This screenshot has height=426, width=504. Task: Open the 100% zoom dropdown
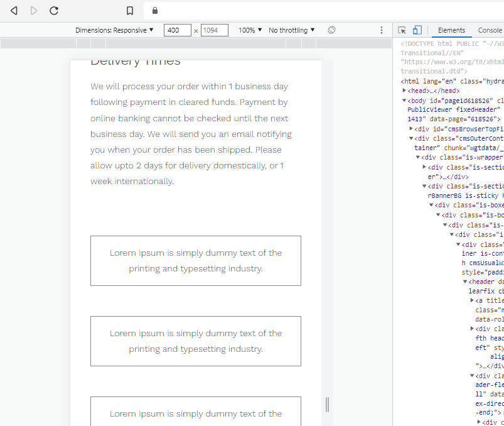tap(250, 30)
